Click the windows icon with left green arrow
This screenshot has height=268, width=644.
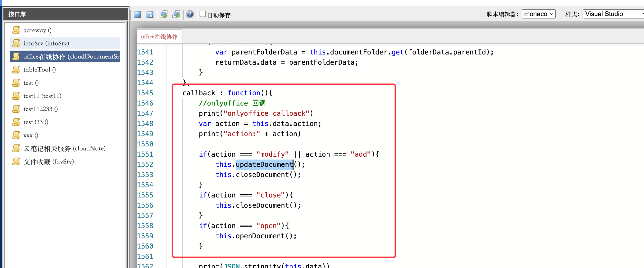click(176, 15)
